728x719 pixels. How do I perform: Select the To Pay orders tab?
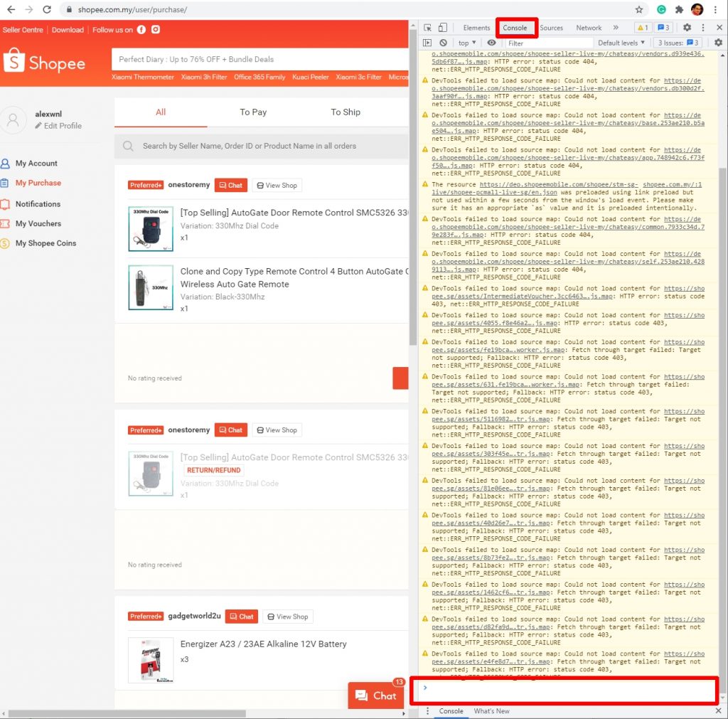(x=253, y=112)
